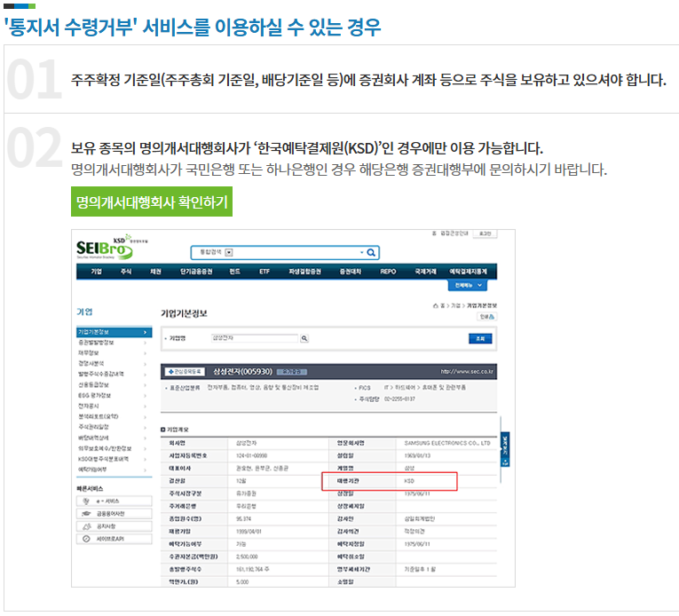Click the circle icon on 세이브로API button

click(86, 539)
